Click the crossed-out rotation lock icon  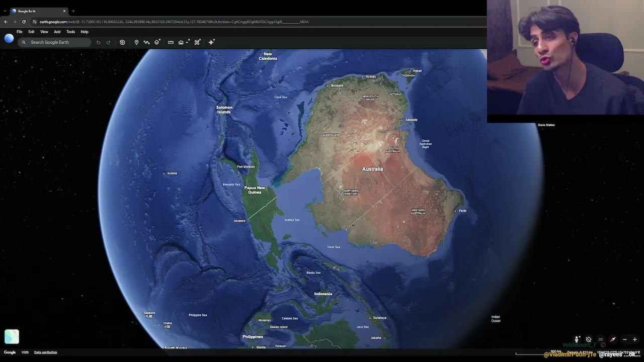point(589,339)
